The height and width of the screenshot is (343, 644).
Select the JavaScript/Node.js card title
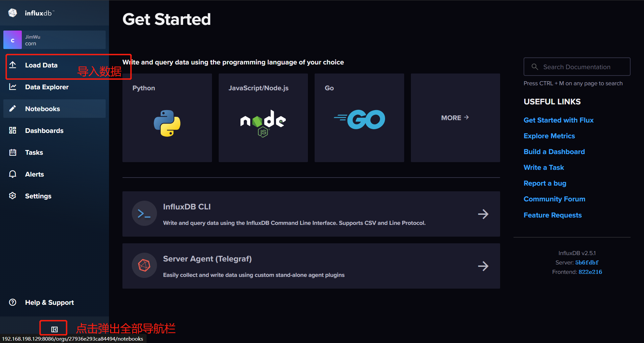(258, 88)
